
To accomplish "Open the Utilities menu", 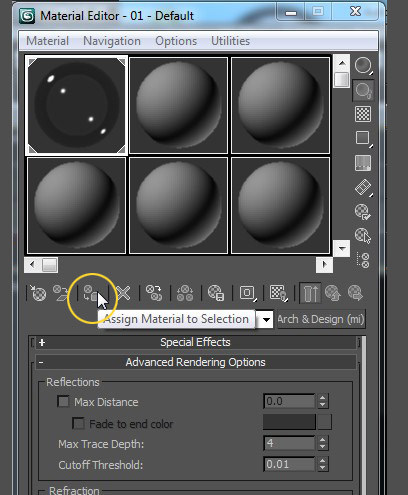I will (x=231, y=41).
